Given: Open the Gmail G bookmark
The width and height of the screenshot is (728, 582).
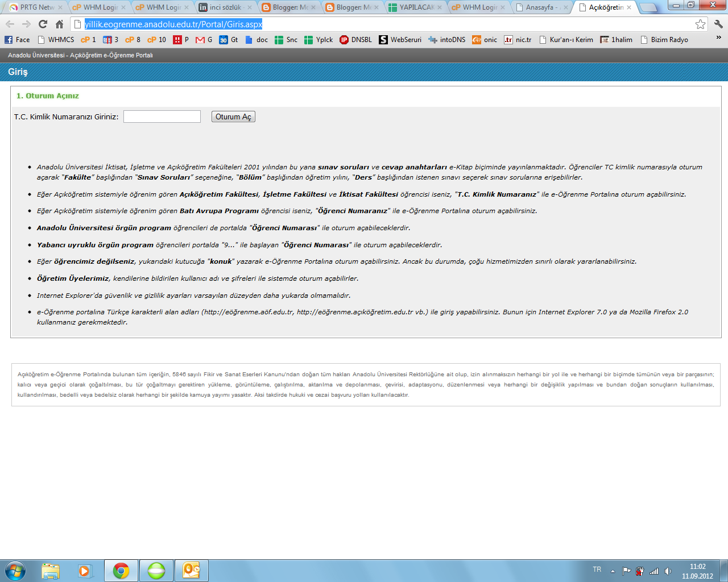Looking at the screenshot, I should tap(204, 40).
